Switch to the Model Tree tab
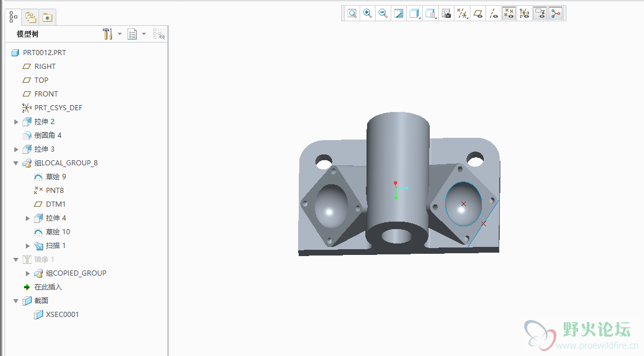 [x=13, y=17]
